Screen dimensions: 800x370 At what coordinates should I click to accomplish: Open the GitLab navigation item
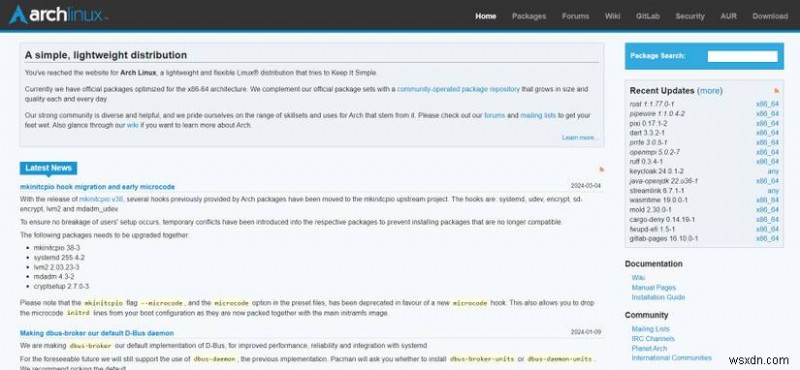coord(647,16)
